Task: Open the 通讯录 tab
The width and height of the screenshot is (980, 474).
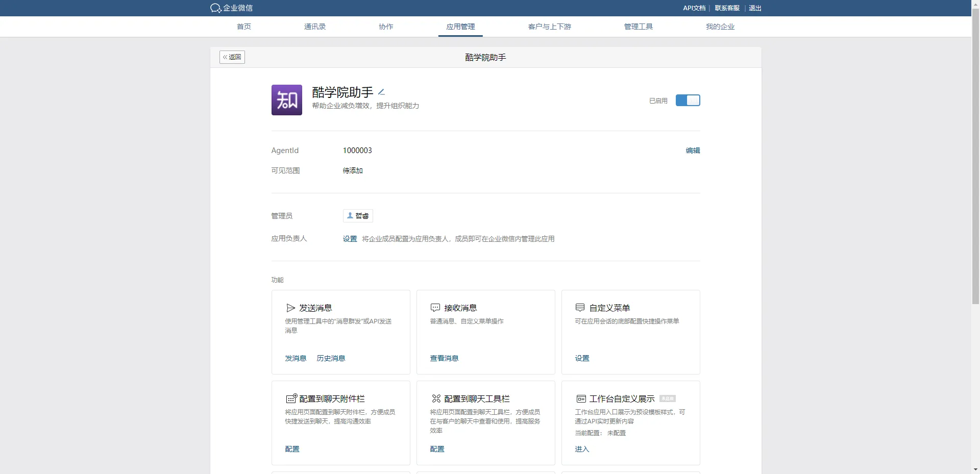Action: click(x=315, y=27)
